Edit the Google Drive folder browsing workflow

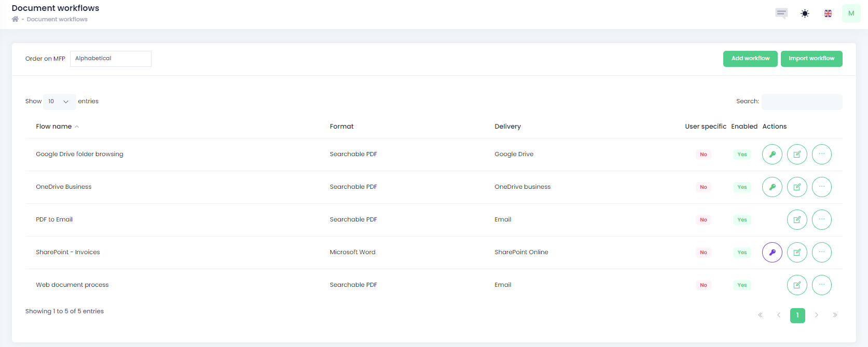[x=797, y=154]
